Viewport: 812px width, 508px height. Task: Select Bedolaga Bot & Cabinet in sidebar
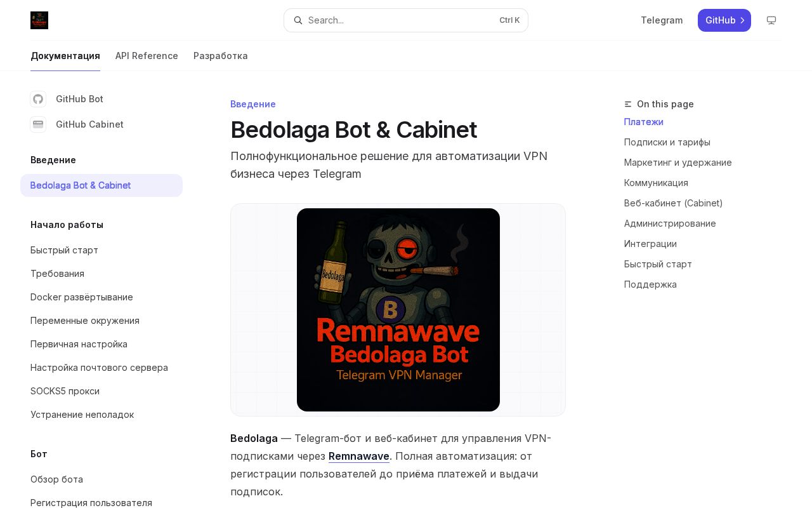point(101,185)
